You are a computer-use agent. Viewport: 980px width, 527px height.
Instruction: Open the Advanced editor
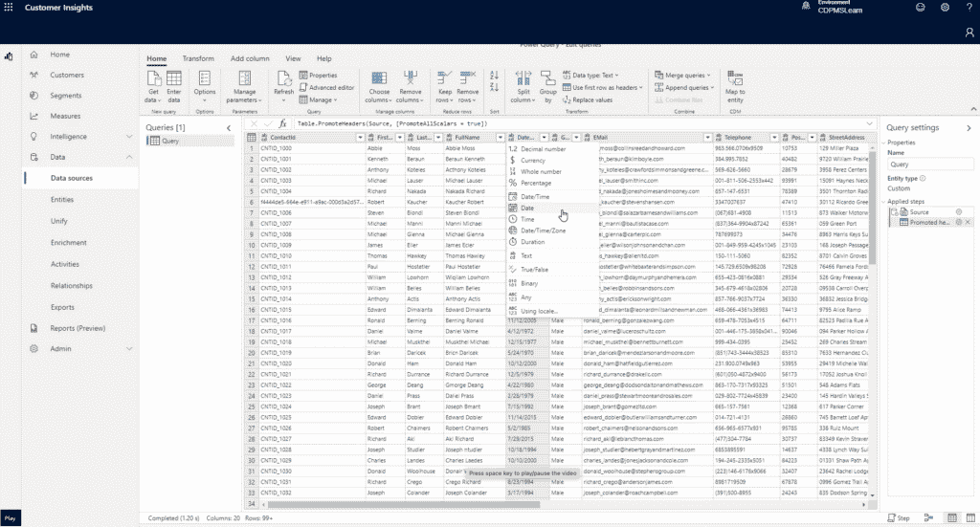(327, 87)
